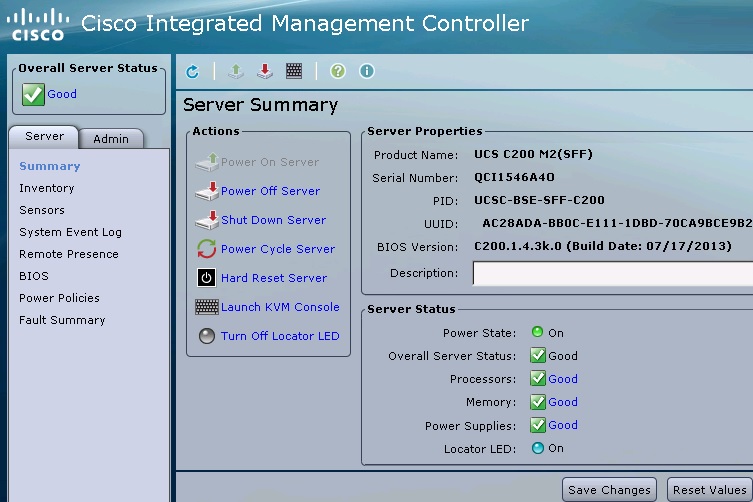Open Sensors from the sidebar
Viewport: 753px width, 502px height.
[x=42, y=210]
